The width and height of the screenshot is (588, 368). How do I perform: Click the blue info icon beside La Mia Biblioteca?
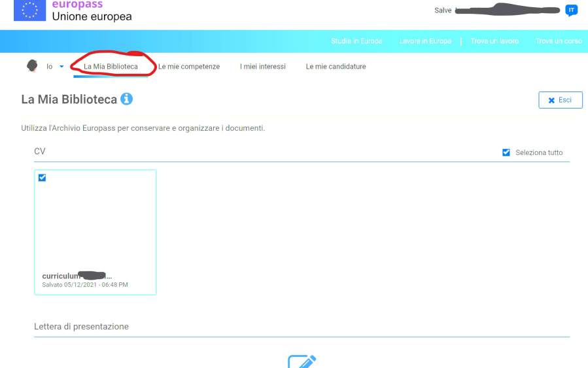tap(126, 99)
